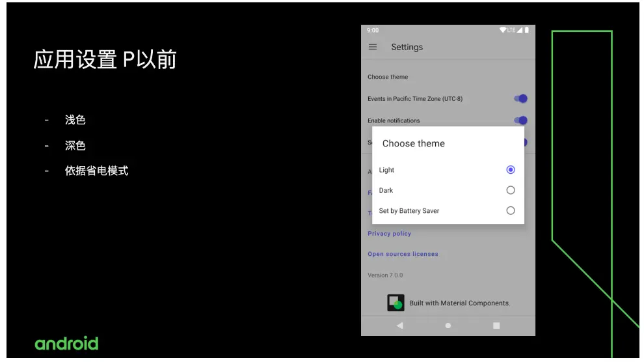Choose Set by Battery Saver radio option
The height and width of the screenshot is (362, 644).
point(510,210)
